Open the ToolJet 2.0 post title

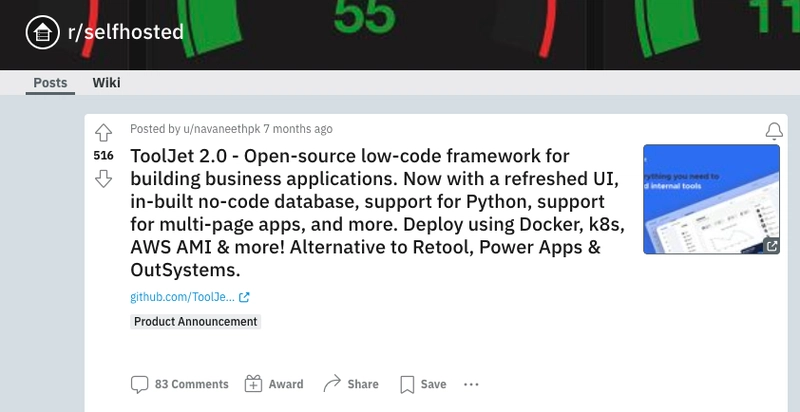click(378, 213)
